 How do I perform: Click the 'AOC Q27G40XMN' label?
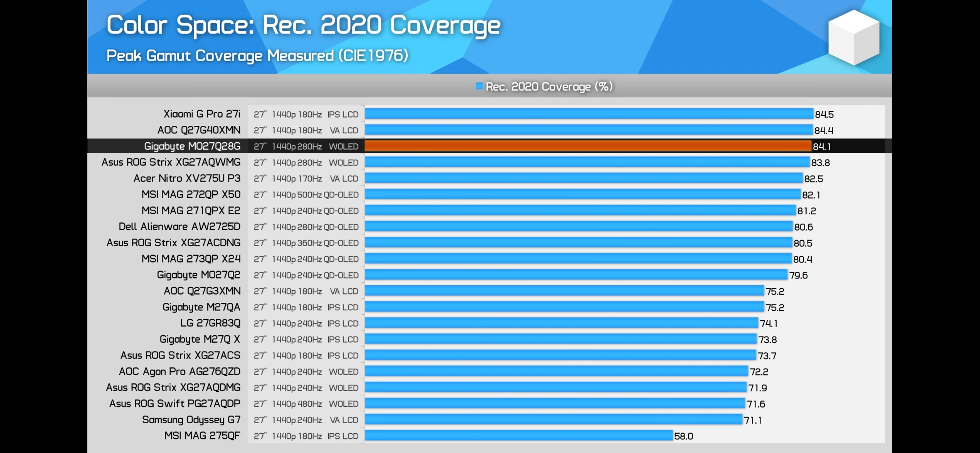click(199, 130)
